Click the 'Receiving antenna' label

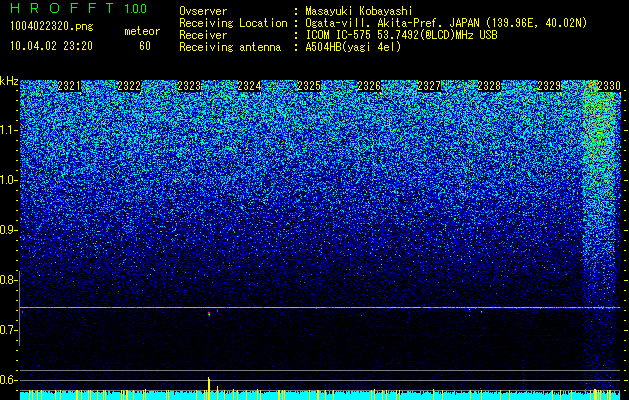pyautogui.click(x=230, y=47)
